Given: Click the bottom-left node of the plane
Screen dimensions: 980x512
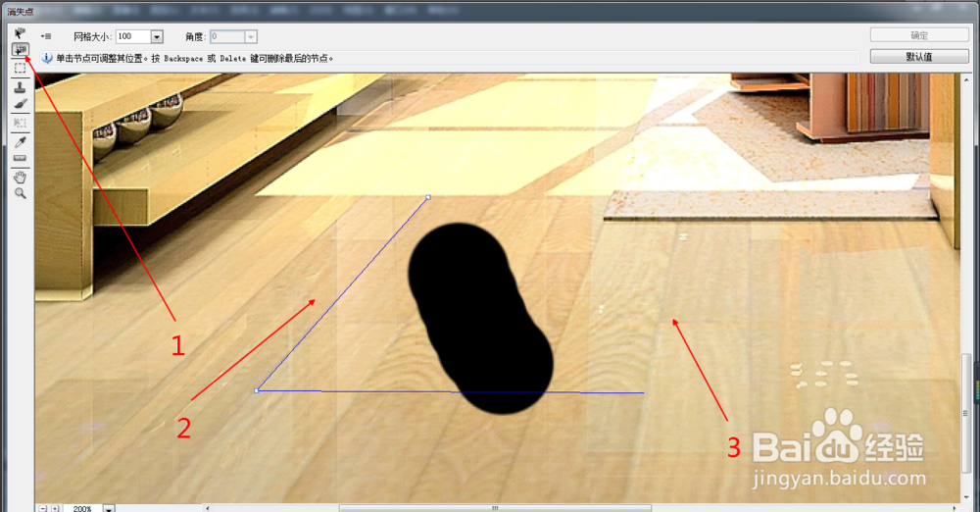Looking at the screenshot, I should (257, 390).
